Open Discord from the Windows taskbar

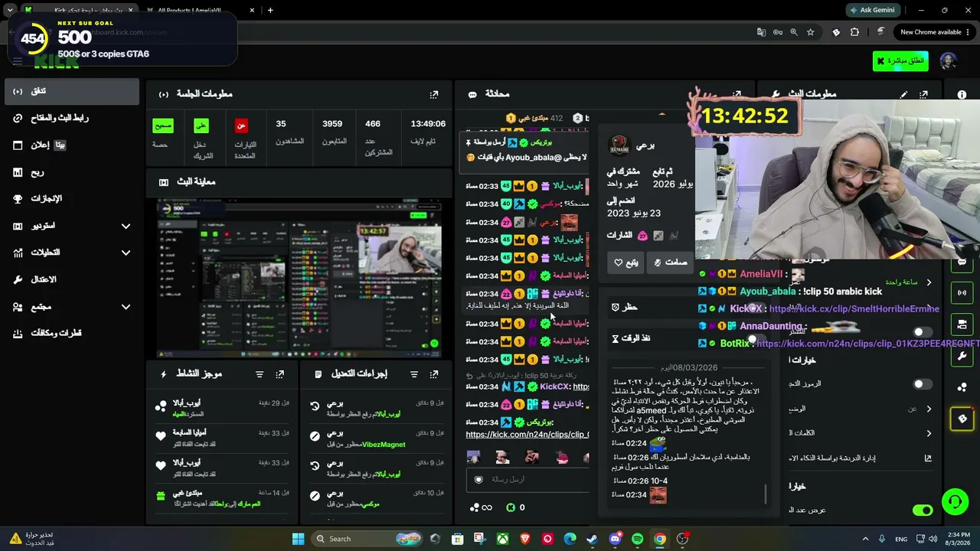(615, 539)
